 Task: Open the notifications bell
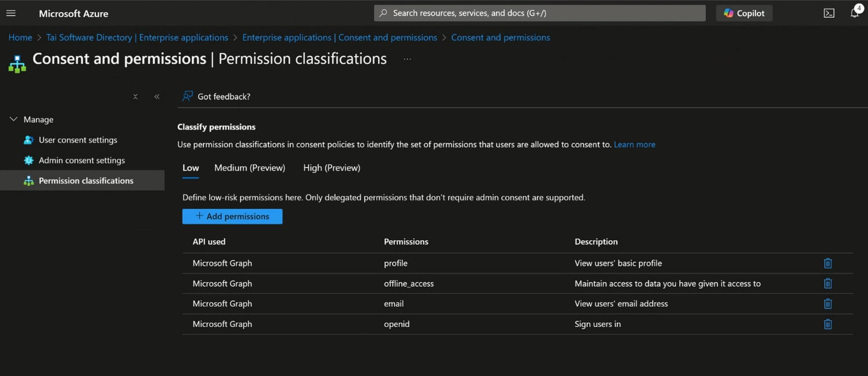855,13
